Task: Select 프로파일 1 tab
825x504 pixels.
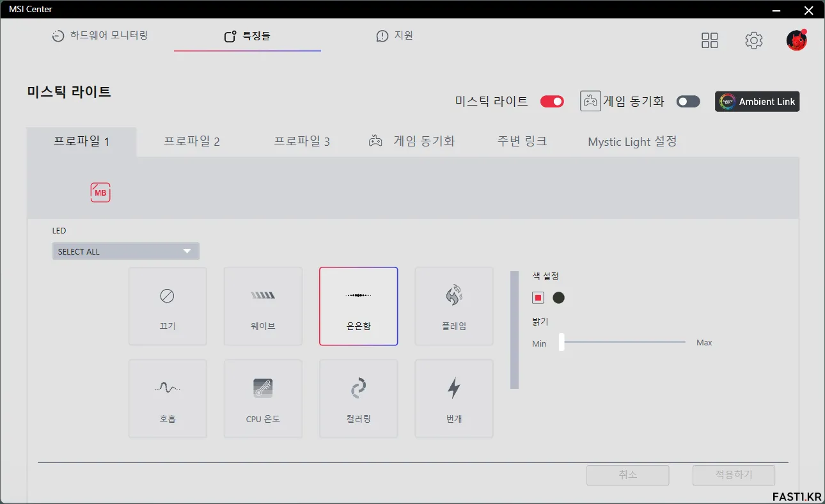Action: [81, 141]
